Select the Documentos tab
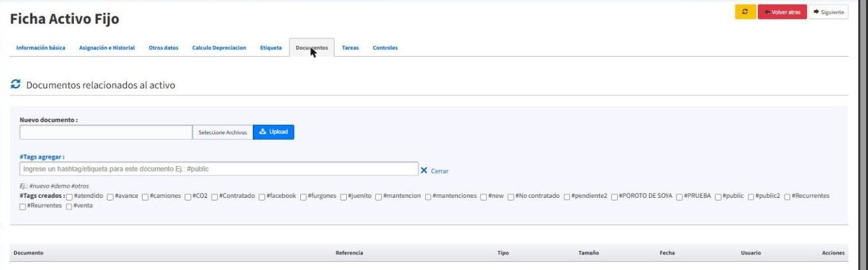 coord(312,48)
